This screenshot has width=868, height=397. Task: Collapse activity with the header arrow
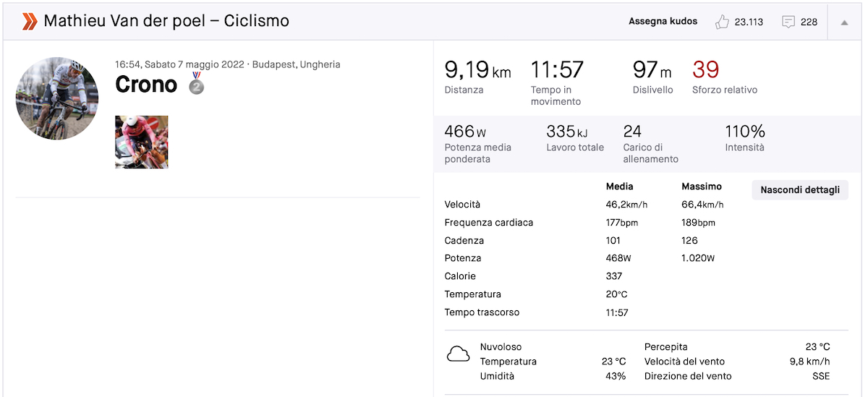coord(844,22)
